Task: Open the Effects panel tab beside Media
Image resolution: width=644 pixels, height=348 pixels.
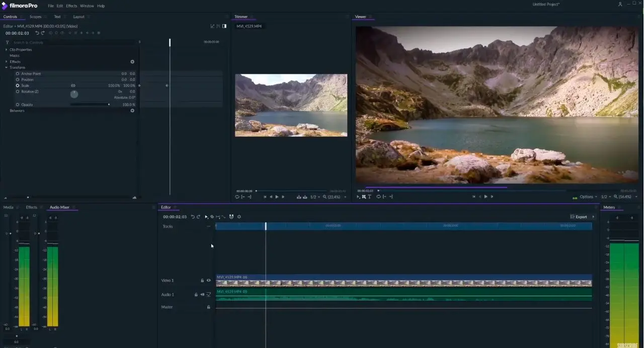Action: click(x=32, y=207)
